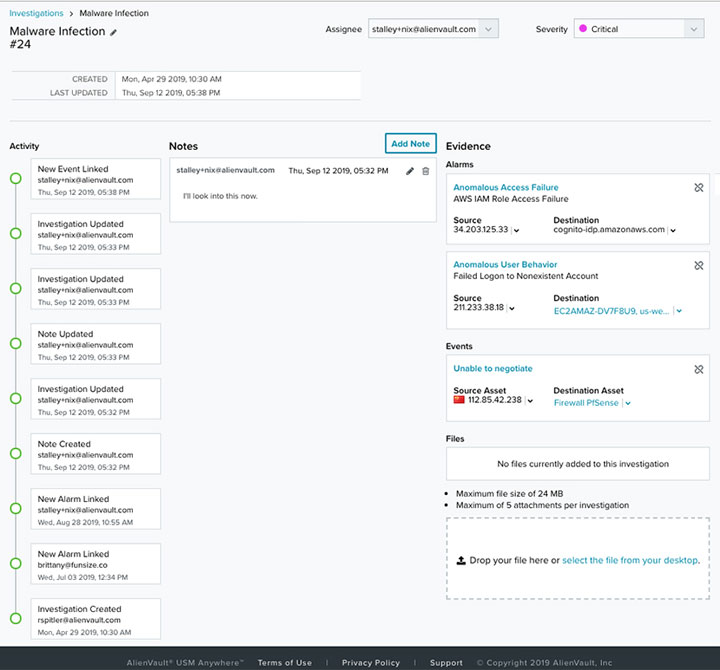Click the note text 'I'll look into this now.'

(x=220, y=196)
